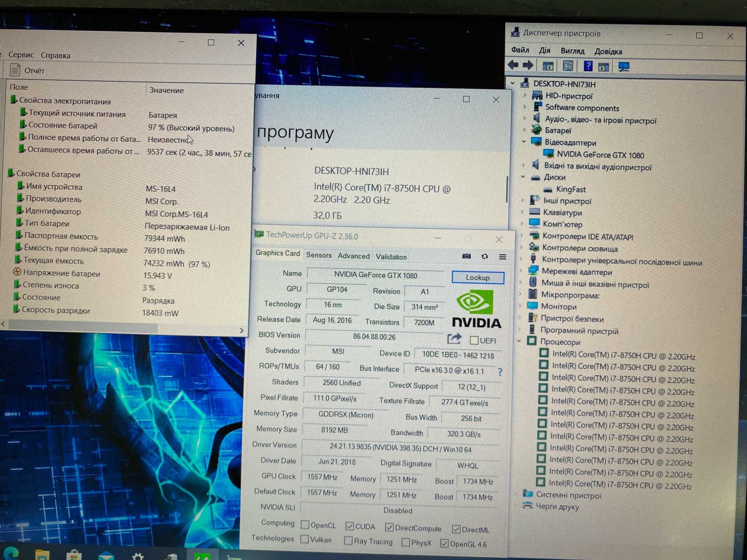Open the Вигляд menu in Device Manager
The width and height of the screenshot is (747, 560).
click(x=572, y=51)
